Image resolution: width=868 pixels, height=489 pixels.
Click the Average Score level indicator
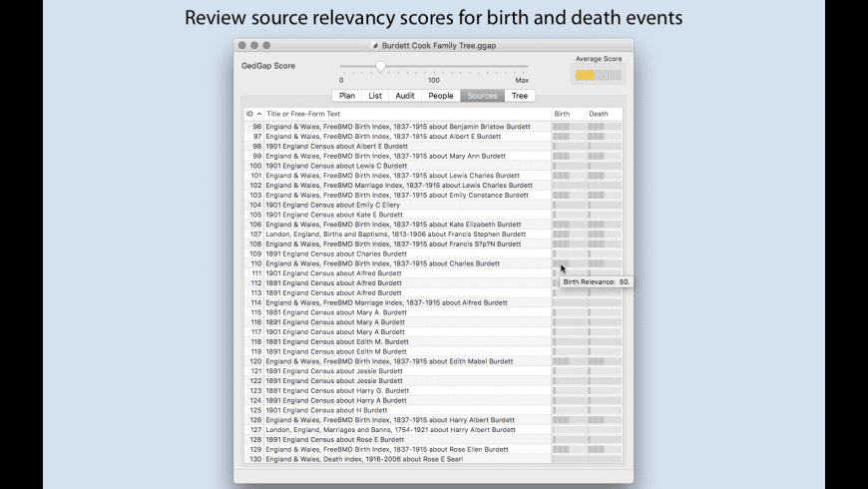coord(599,75)
